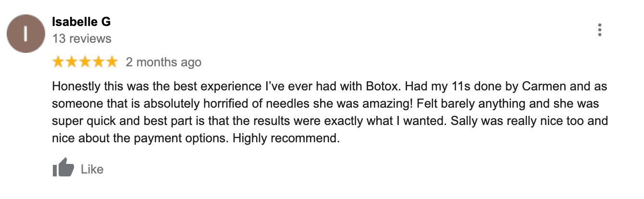Open Isabelle G's round profile avatar
Image resolution: width=644 pixels, height=199 pixels.
pos(26,34)
